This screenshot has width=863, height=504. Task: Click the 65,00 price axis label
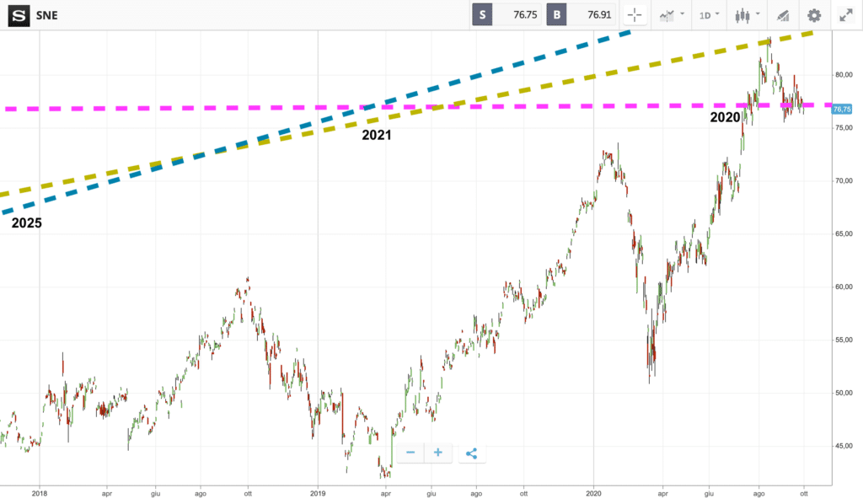point(843,233)
